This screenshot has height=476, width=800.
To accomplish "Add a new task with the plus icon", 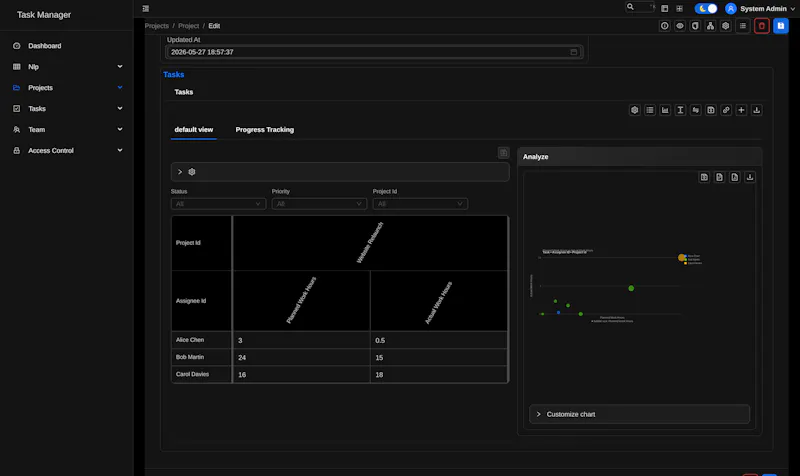I will 741,110.
